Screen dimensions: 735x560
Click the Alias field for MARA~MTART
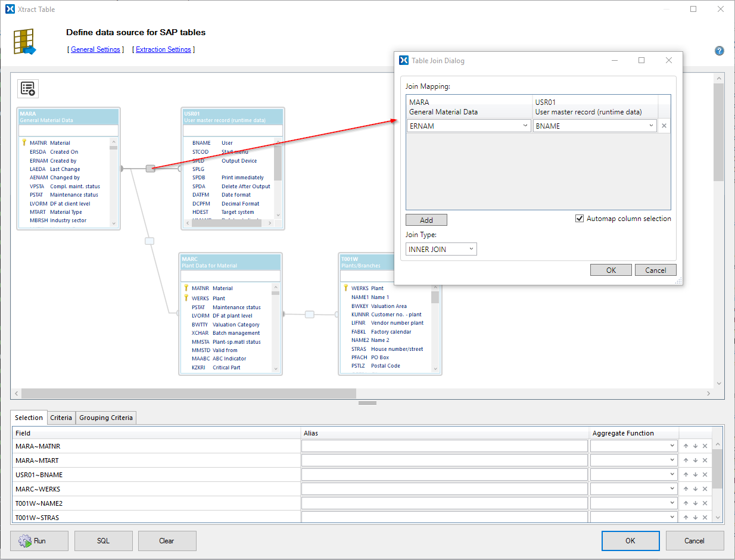point(444,461)
